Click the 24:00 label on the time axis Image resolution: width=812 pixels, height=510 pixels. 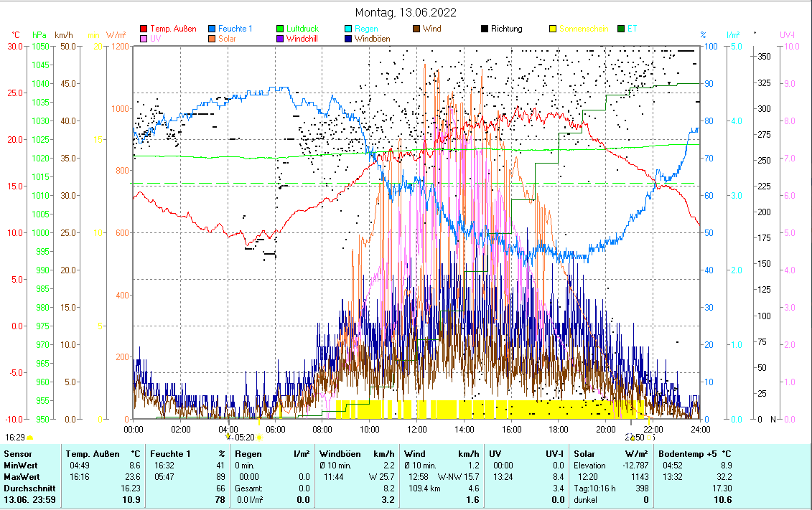click(700, 430)
